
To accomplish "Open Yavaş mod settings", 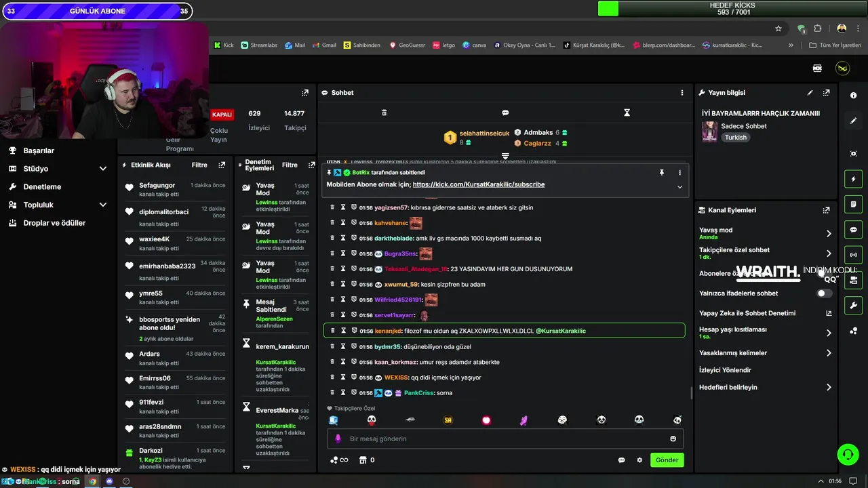I will coord(765,233).
